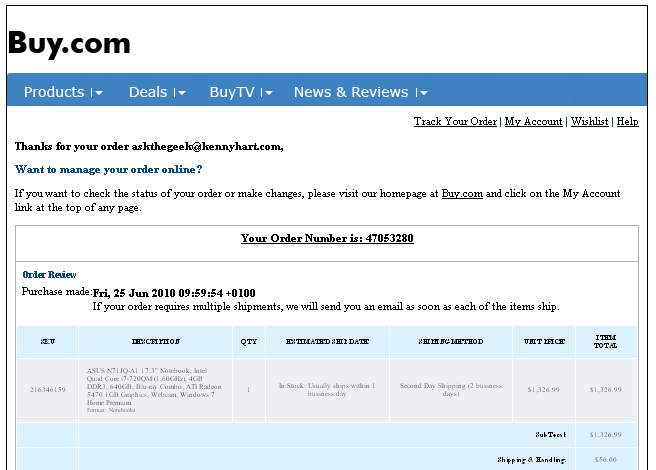Click the shipping amount $50.00
This screenshot has height=470, width=656.
pyautogui.click(x=606, y=460)
